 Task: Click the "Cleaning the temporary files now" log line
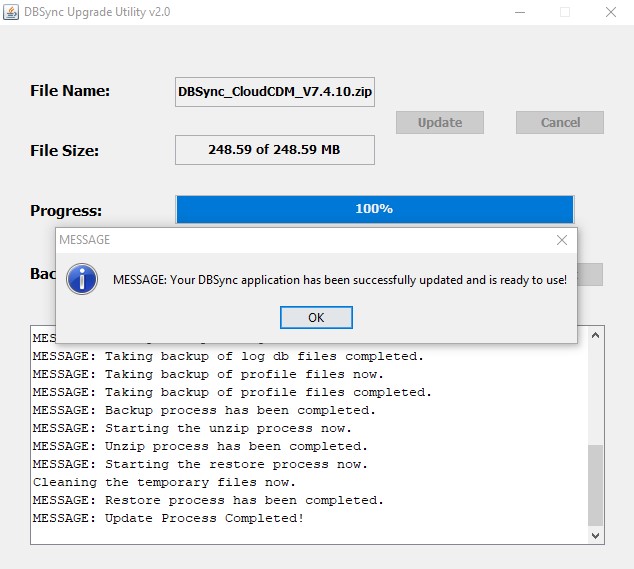(164, 482)
